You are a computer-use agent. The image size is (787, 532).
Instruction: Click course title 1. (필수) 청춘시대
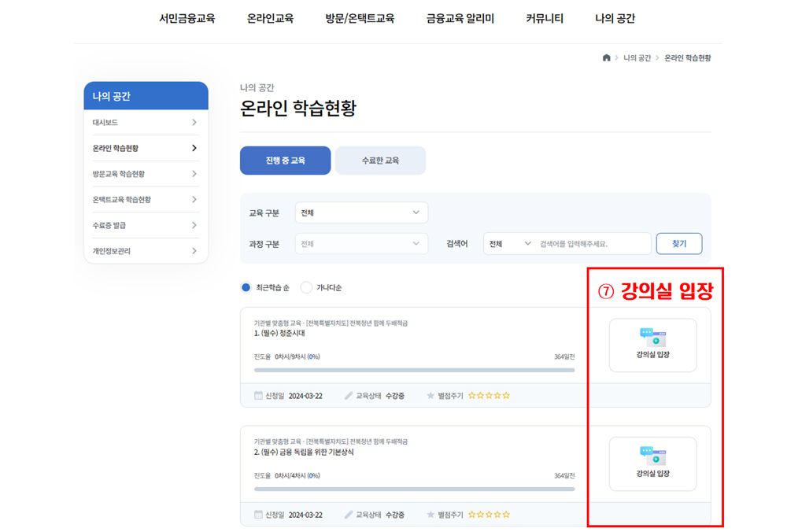pos(279,333)
